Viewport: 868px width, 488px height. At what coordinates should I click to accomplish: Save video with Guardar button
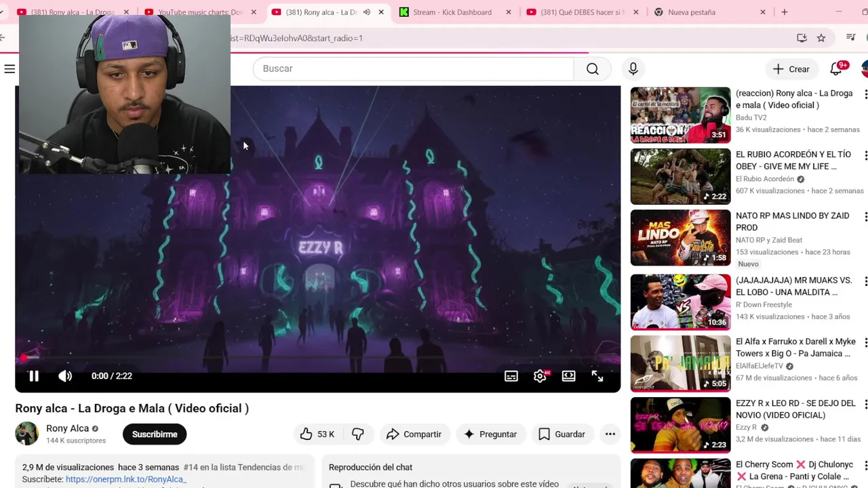(561, 434)
